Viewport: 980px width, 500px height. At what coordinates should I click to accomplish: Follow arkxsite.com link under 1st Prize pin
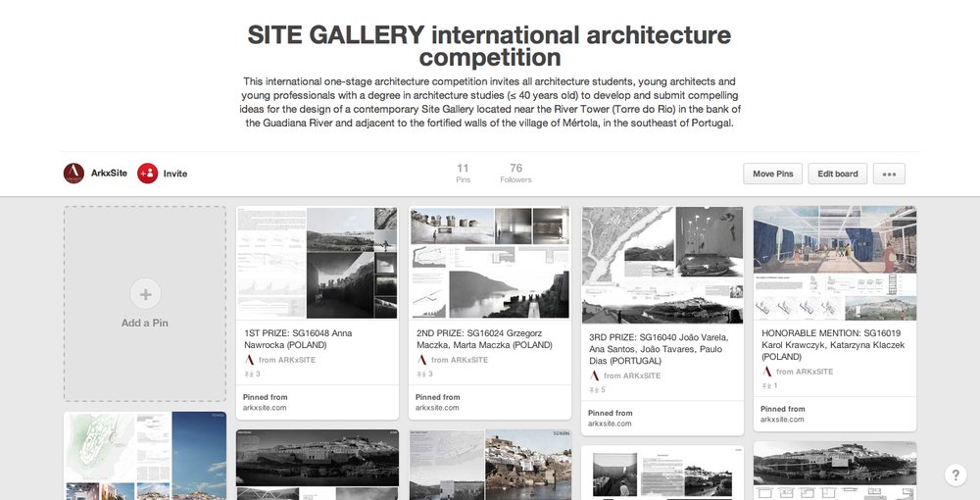pos(265,407)
